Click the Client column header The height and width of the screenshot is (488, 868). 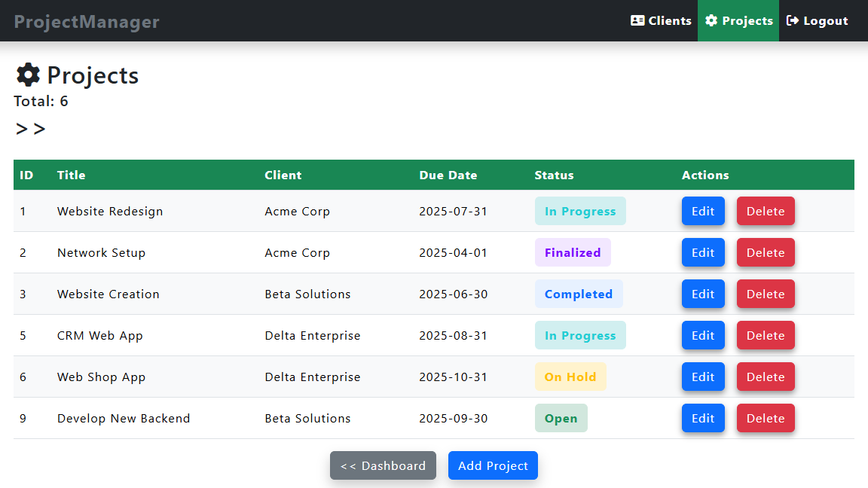(283, 175)
